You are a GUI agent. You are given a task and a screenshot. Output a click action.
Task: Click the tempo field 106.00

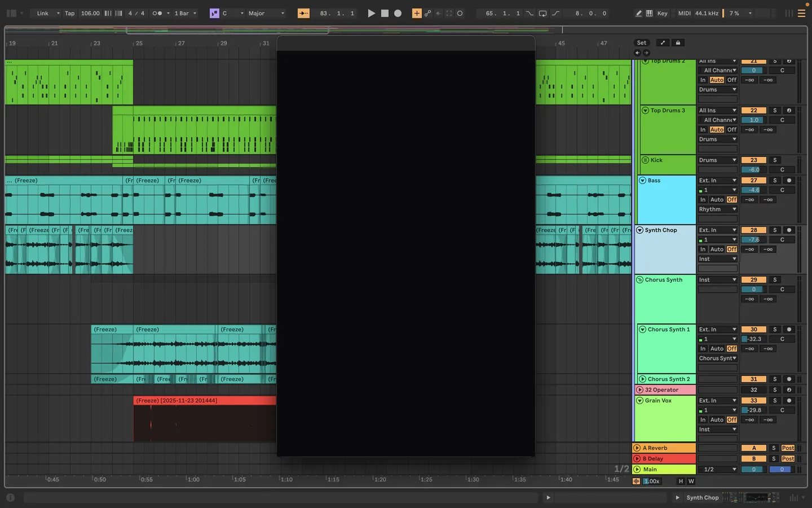click(x=90, y=13)
